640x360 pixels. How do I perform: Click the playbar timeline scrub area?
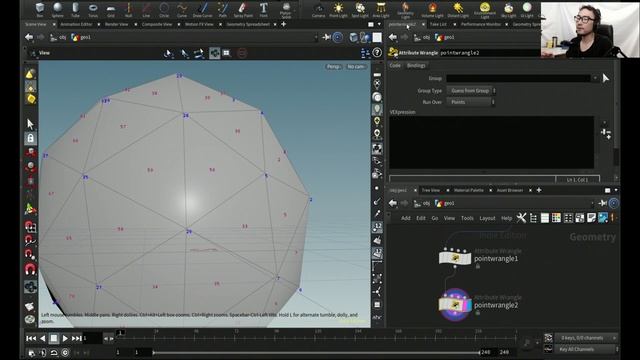point(316,337)
